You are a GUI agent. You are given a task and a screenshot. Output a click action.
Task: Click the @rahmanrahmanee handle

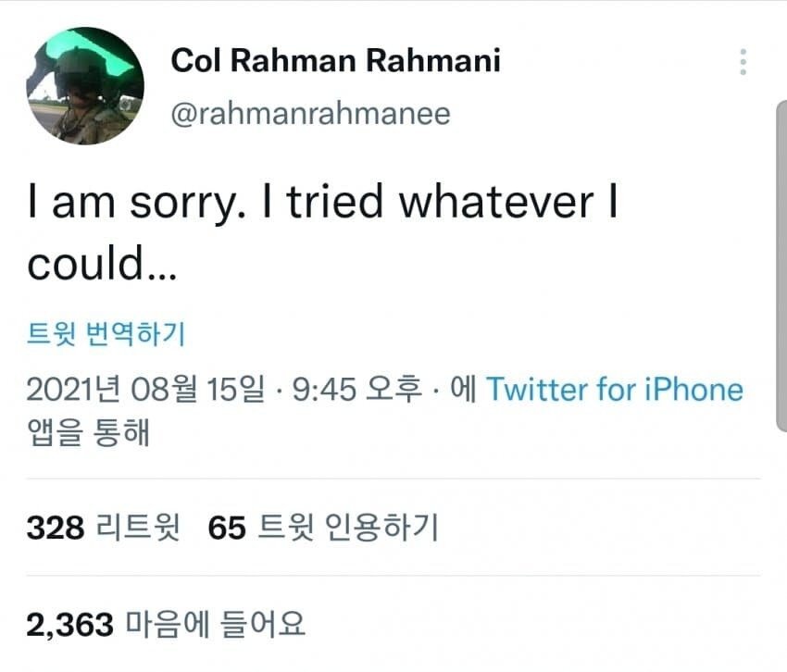(x=311, y=113)
